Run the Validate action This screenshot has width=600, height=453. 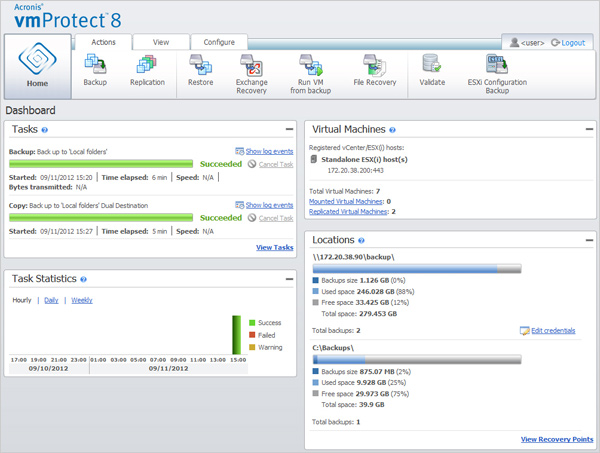pyautogui.click(x=432, y=70)
